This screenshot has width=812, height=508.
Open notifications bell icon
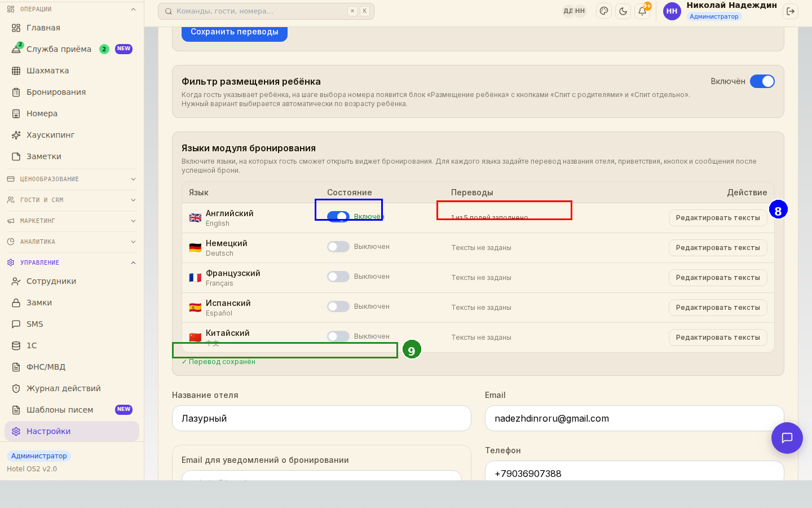[642, 11]
